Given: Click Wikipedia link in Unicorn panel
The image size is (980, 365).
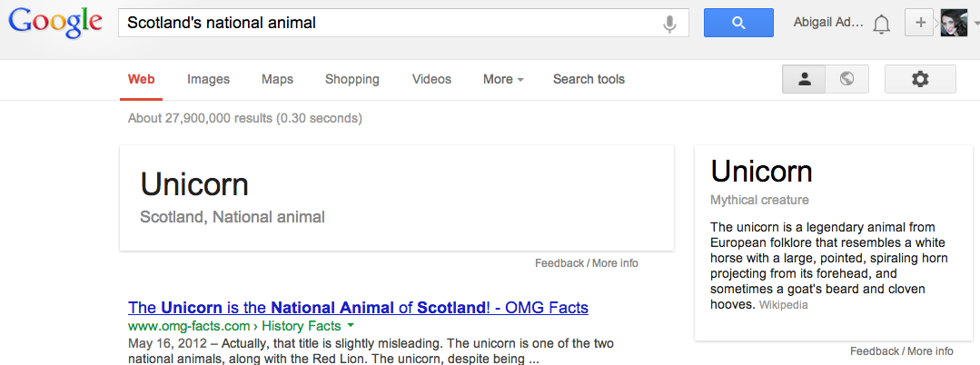Looking at the screenshot, I should click(x=783, y=305).
